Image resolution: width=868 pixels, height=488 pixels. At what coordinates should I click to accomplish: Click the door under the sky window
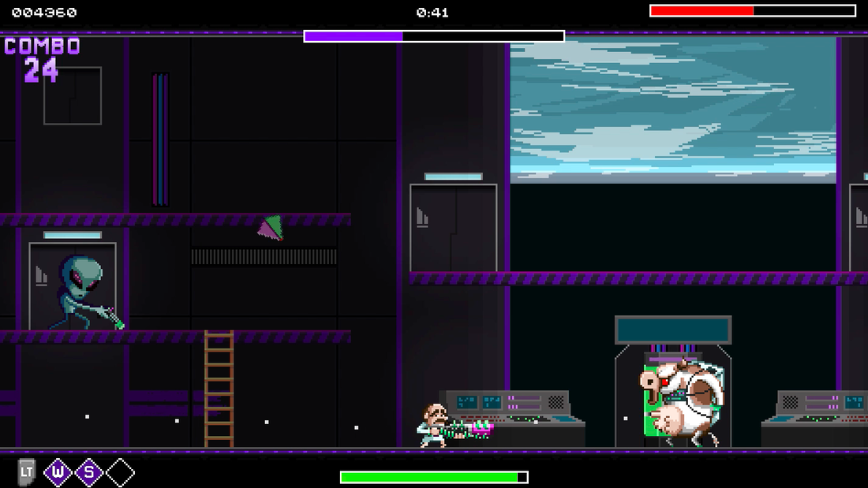coord(454,227)
